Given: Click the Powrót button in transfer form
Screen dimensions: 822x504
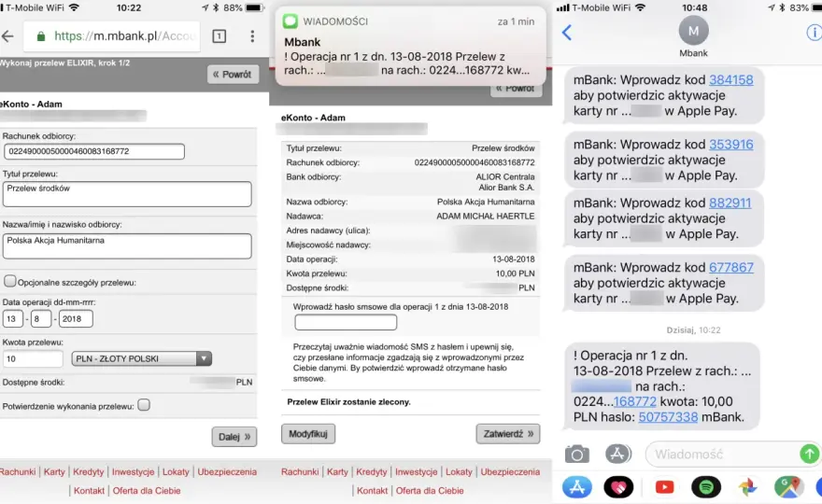Looking at the screenshot, I should [233, 75].
